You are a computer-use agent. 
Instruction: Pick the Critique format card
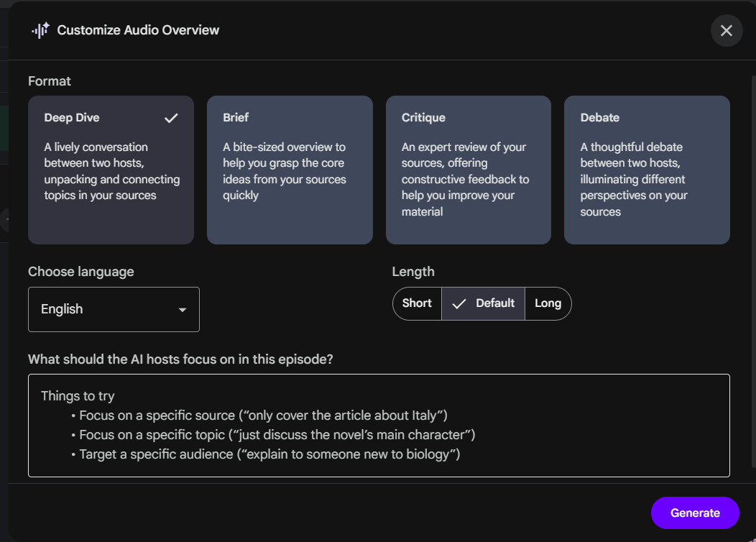(x=468, y=170)
